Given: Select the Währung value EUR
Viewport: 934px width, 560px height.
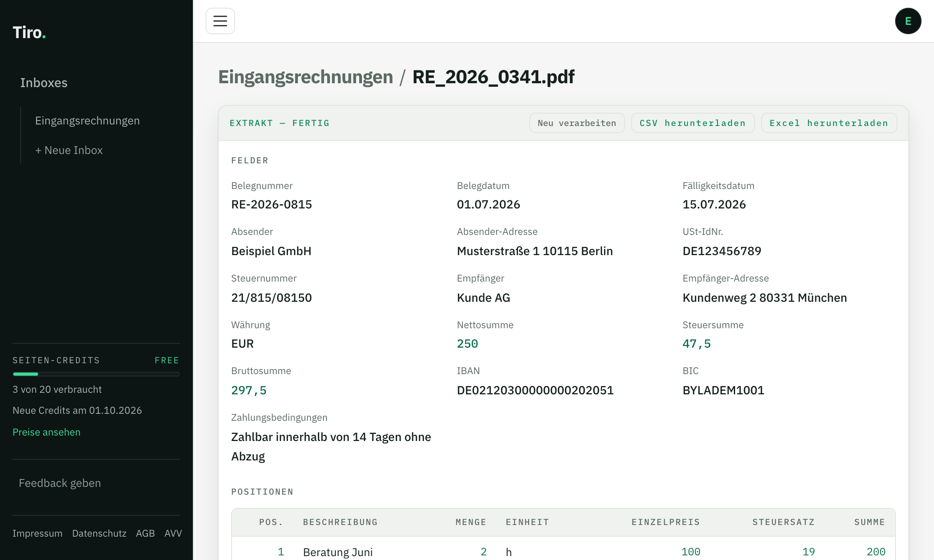Looking at the screenshot, I should tap(242, 344).
